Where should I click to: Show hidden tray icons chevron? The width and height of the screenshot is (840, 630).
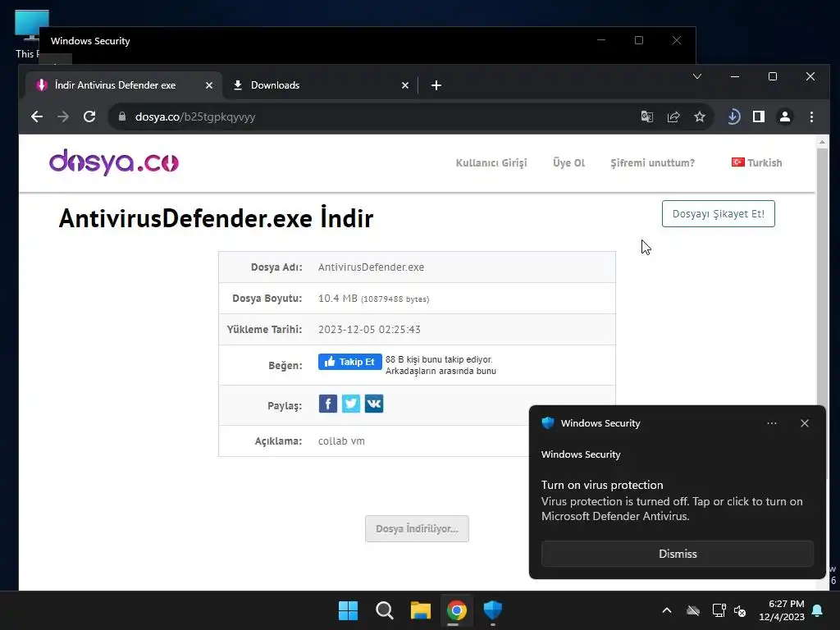pos(666,610)
